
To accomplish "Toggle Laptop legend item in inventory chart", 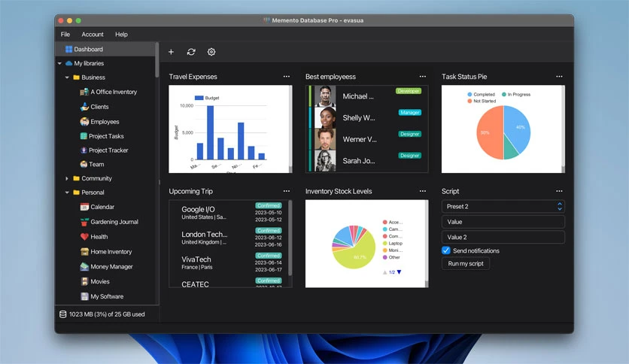I will pyautogui.click(x=392, y=244).
